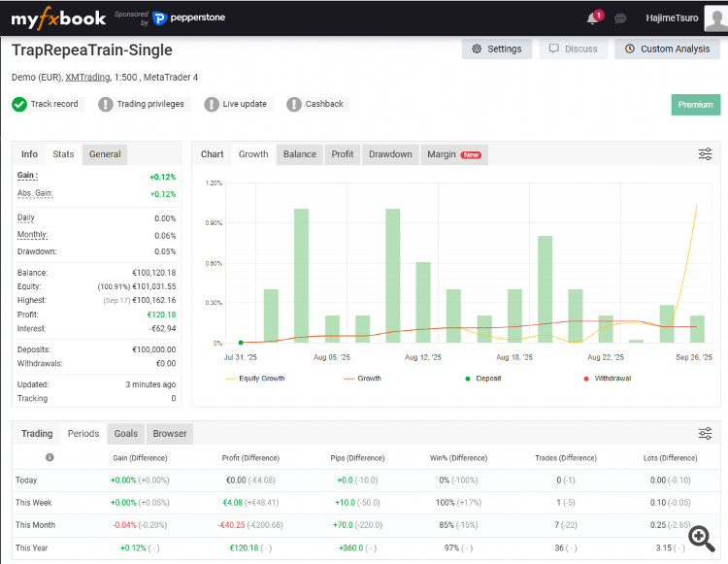Toggle Growth legend series
Image resolution: width=728 pixels, height=564 pixels.
[362, 379]
